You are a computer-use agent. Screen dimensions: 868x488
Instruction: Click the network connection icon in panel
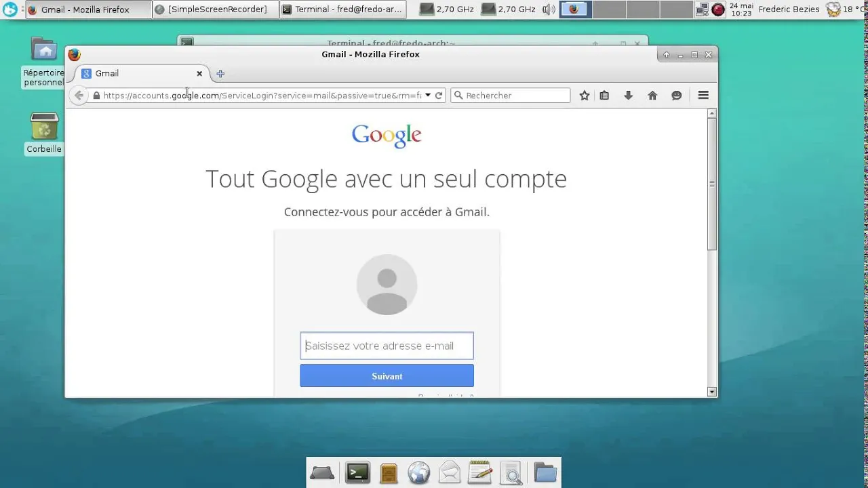point(702,9)
